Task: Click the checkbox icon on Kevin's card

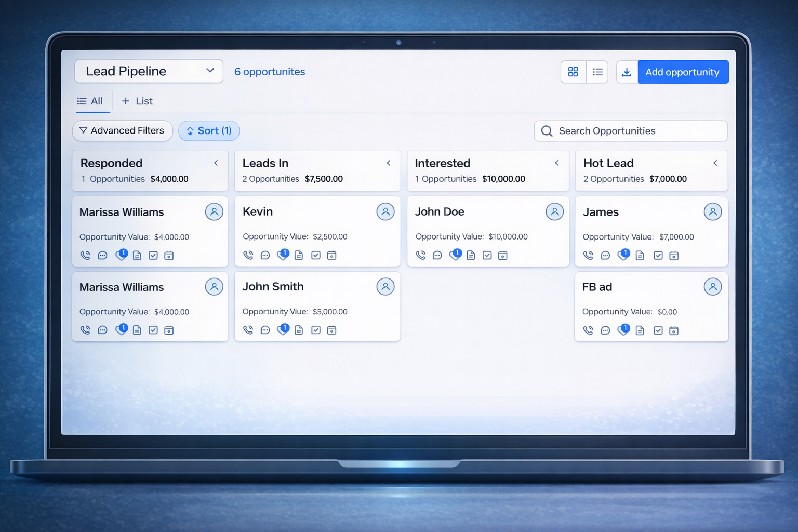Action: [315, 255]
